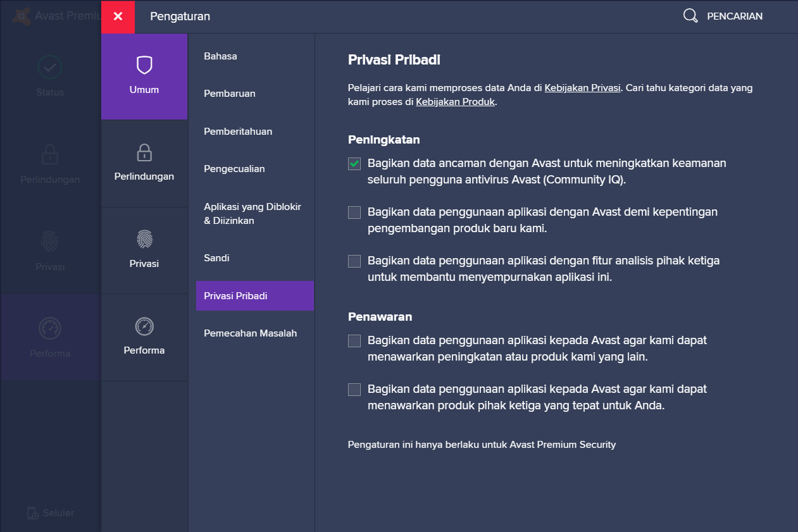Open the Kebijakan Produk link
The height and width of the screenshot is (532, 798).
(455, 101)
